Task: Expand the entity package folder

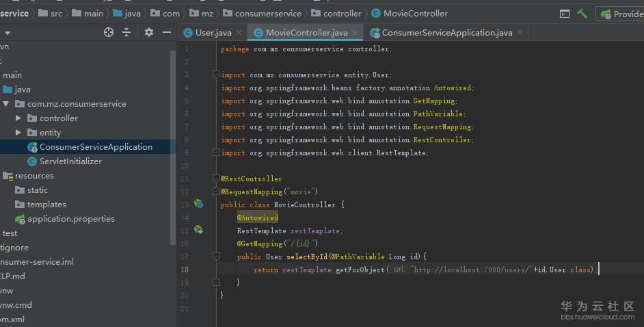Action: 18,133
